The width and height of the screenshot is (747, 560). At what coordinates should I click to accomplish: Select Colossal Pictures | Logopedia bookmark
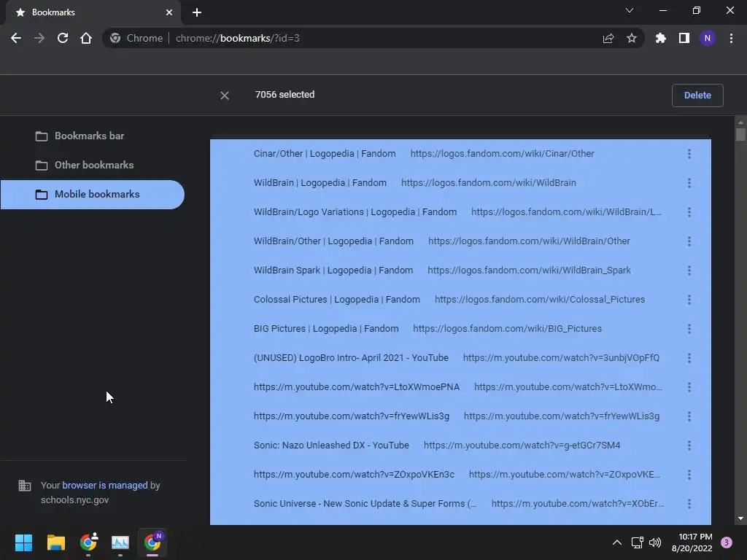pos(461,300)
